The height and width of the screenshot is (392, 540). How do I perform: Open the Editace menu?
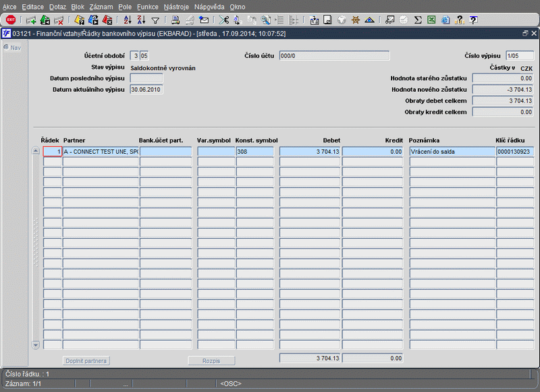point(32,7)
